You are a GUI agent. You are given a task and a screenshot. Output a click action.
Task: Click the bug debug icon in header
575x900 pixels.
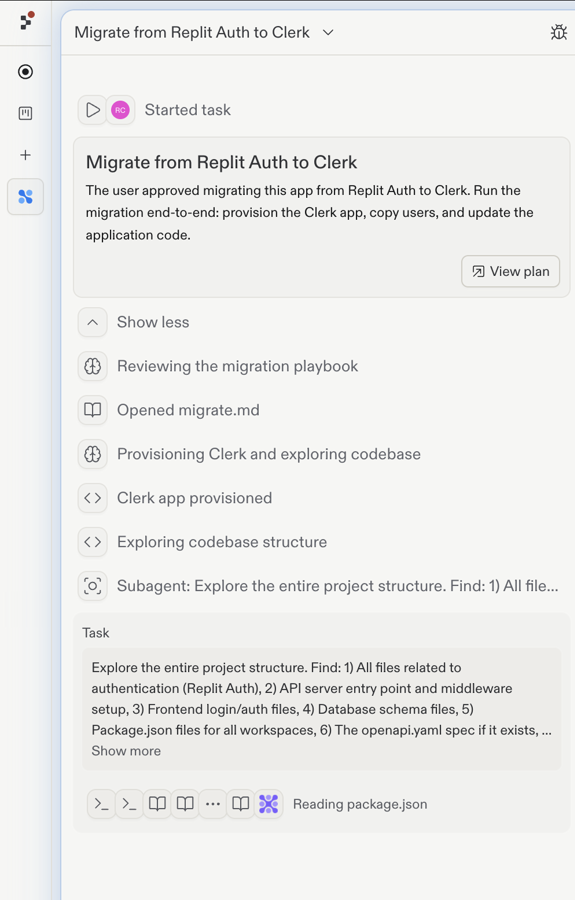pos(558,32)
